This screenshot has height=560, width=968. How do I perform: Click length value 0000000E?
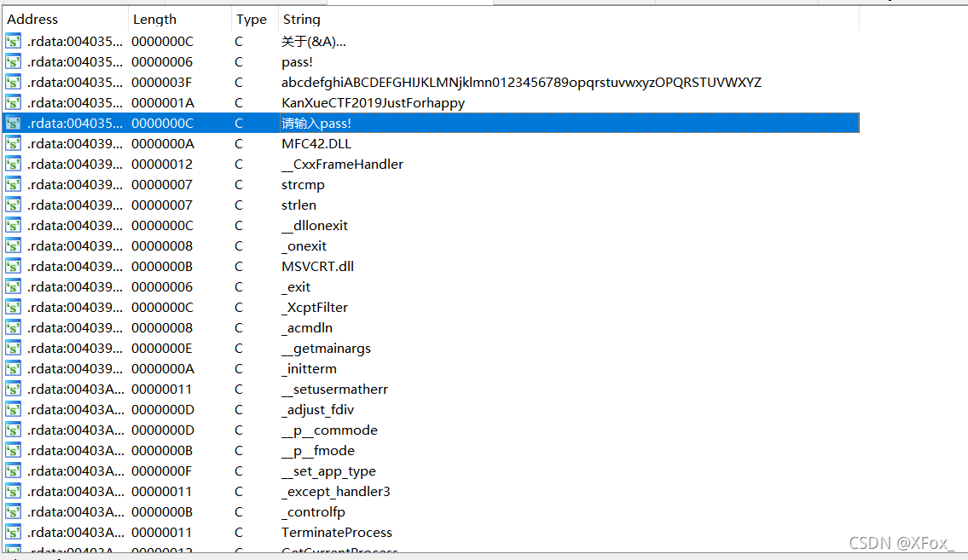[162, 348]
